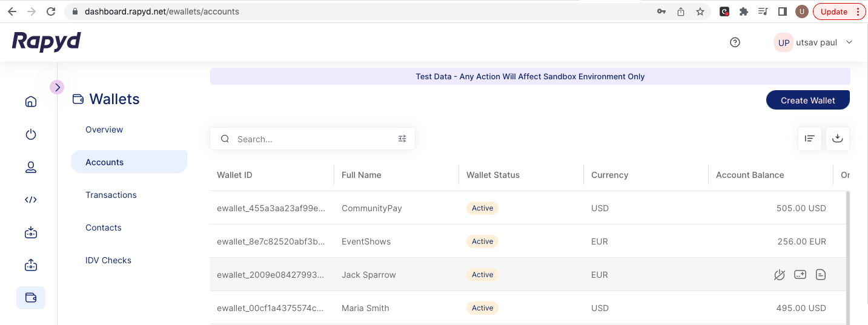The height and width of the screenshot is (325, 868).
Task: Open the user profile icon in sidebar
Action: click(31, 167)
